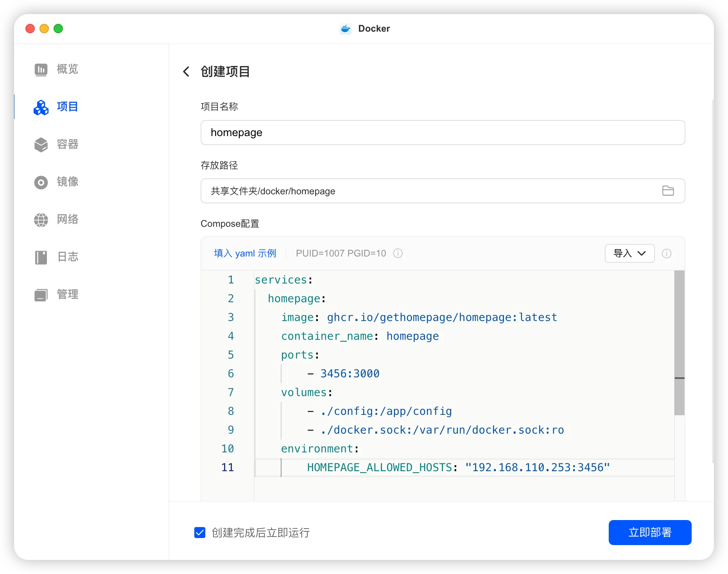The width and height of the screenshot is (728, 574).
Task: Go back with the left arrow
Action: point(186,72)
